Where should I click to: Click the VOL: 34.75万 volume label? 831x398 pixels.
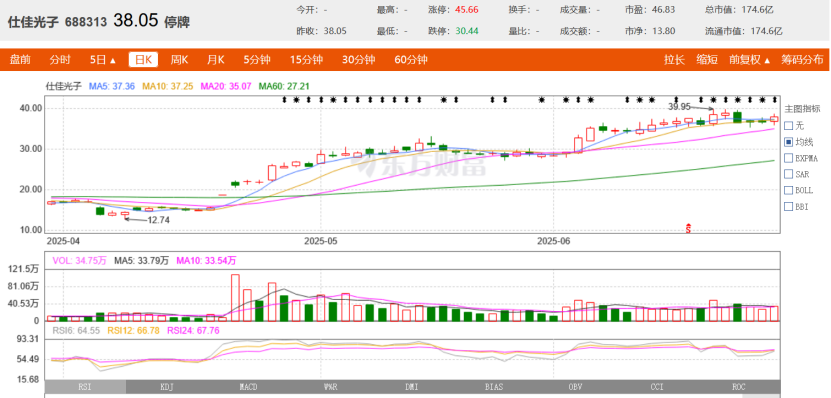pyautogui.click(x=79, y=260)
